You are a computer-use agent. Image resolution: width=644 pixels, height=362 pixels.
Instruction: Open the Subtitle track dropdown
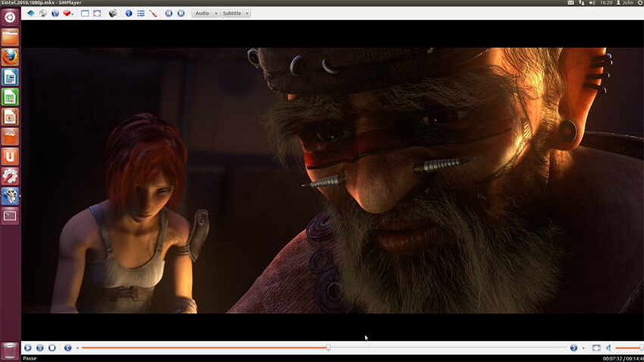pyautogui.click(x=236, y=14)
